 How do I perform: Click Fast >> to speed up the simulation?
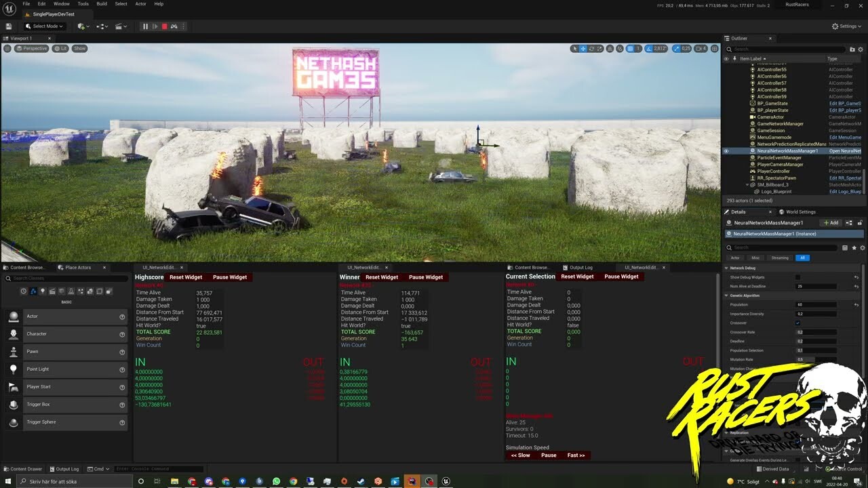pyautogui.click(x=576, y=455)
